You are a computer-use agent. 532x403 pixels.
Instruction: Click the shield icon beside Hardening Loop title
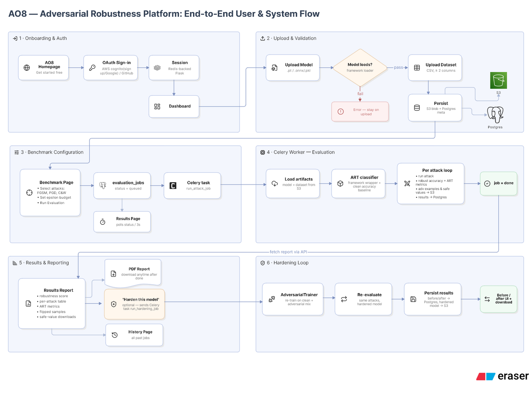[x=262, y=263]
